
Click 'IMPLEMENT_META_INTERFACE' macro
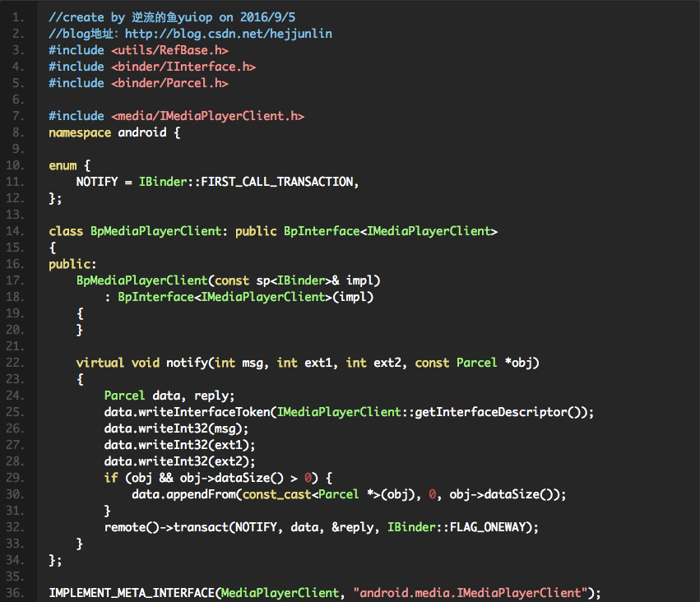pos(132,593)
